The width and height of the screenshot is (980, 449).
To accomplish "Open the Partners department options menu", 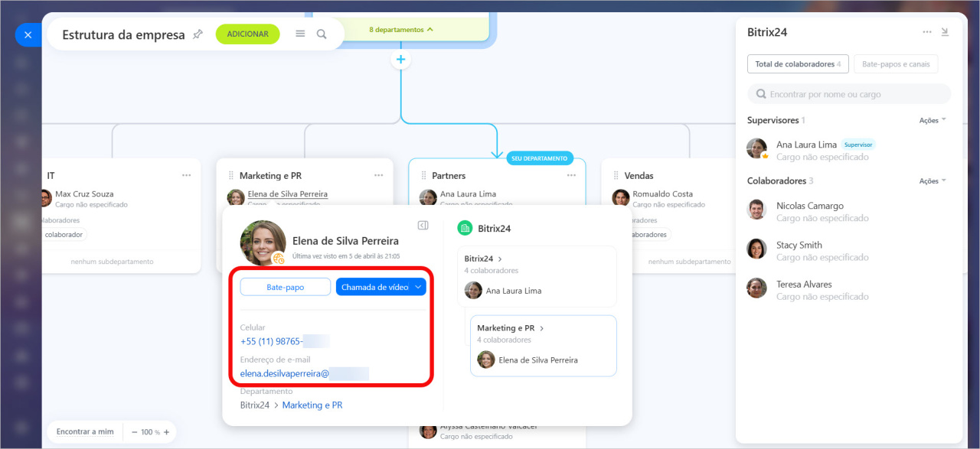I will tap(571, 175).
